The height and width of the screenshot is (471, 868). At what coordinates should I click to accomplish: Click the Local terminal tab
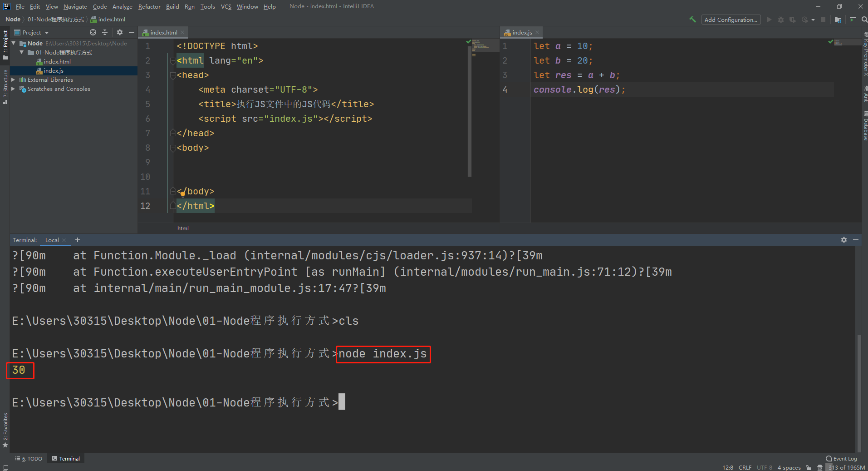52,240
